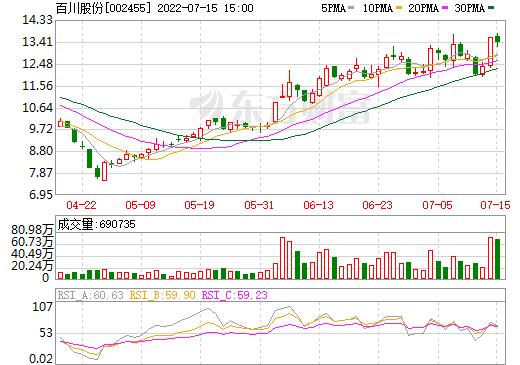Click the RSI_B:59.90 indicator label

click(163, 295)
